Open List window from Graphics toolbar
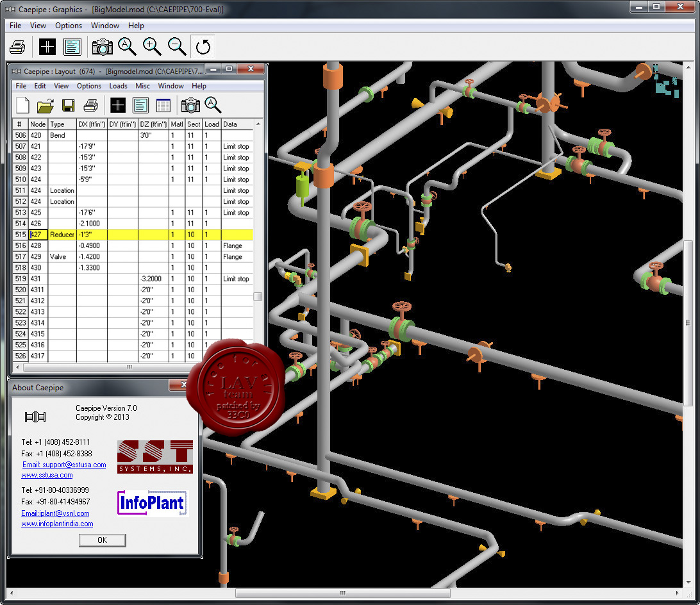Viewport: 700px width, 605px height. (x=72, y=47)
